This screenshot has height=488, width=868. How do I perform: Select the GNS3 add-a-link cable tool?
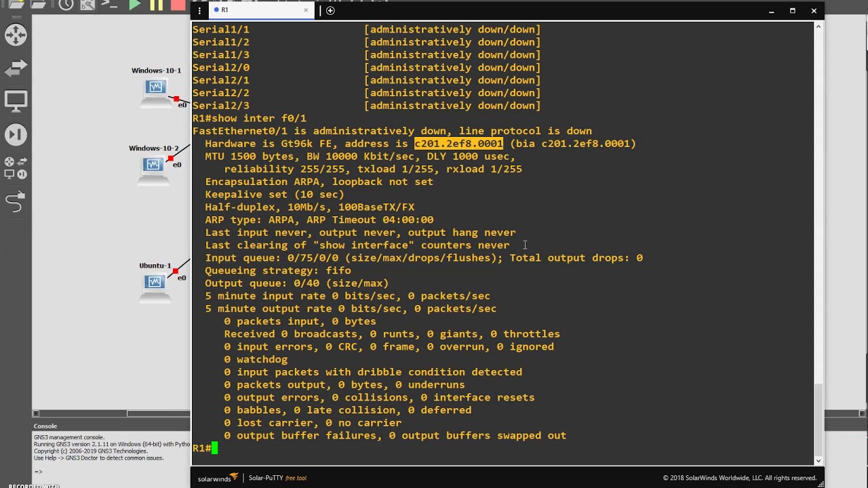tap(15, 201)
